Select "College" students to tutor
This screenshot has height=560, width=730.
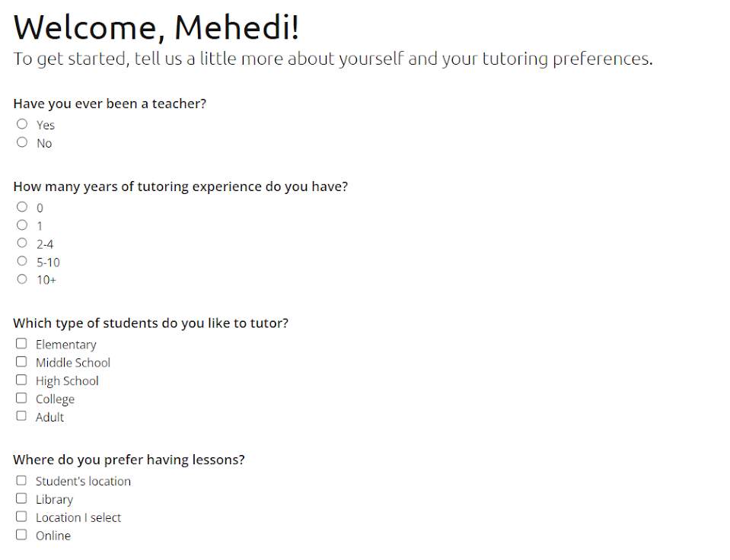(x=21, y=397)
